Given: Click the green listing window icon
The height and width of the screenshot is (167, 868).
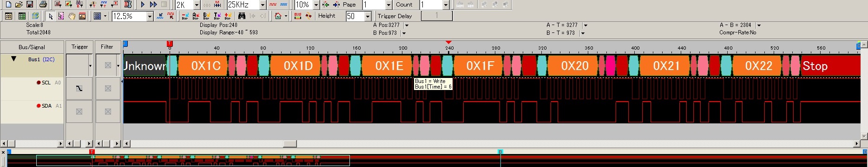Looking at the screenshot, I should (x=22, y=16).
